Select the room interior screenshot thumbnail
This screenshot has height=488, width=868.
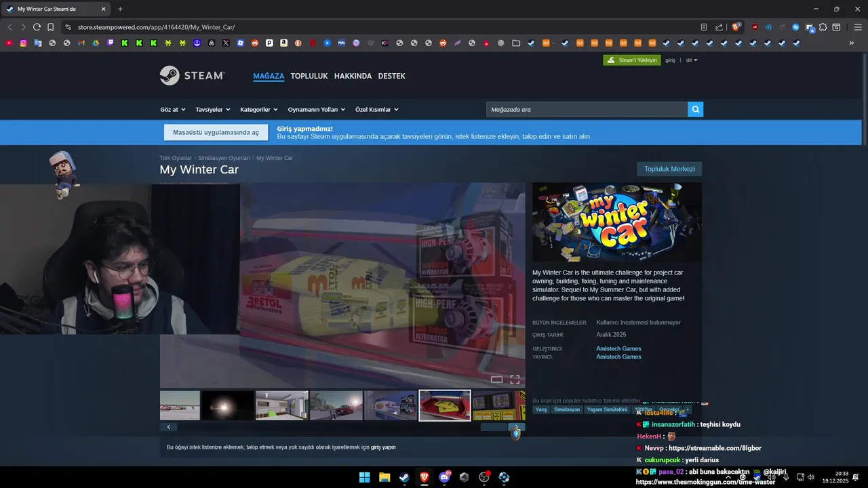[282, 405]
